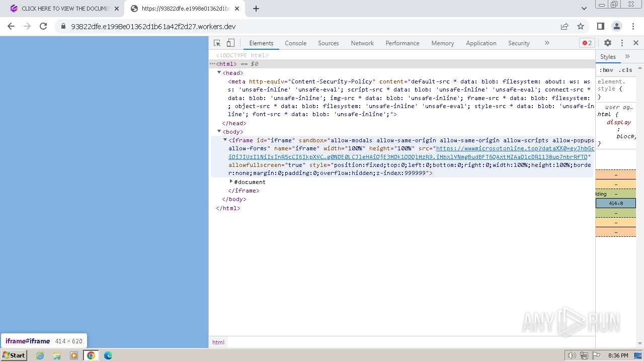Image resolution: width=644 pixels, height=362 pixels.
Task: Click box model content size 414×8
Action: point(616,203)
